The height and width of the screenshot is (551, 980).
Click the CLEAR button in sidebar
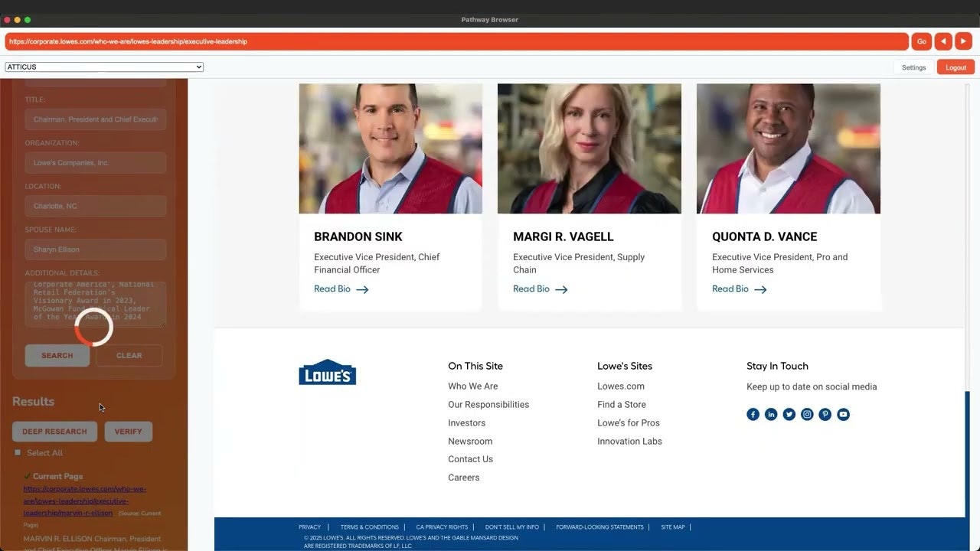pyautogui.click(x=129, y=355)
